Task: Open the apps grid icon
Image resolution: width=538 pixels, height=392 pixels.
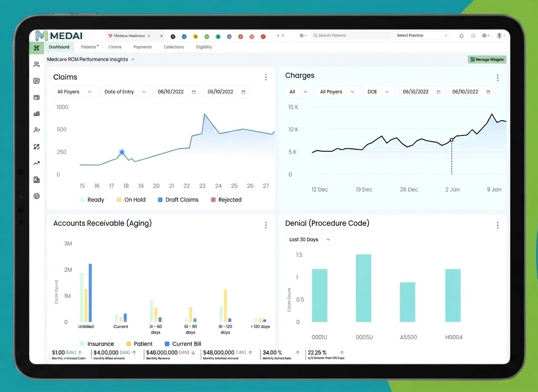Action: 473,36
